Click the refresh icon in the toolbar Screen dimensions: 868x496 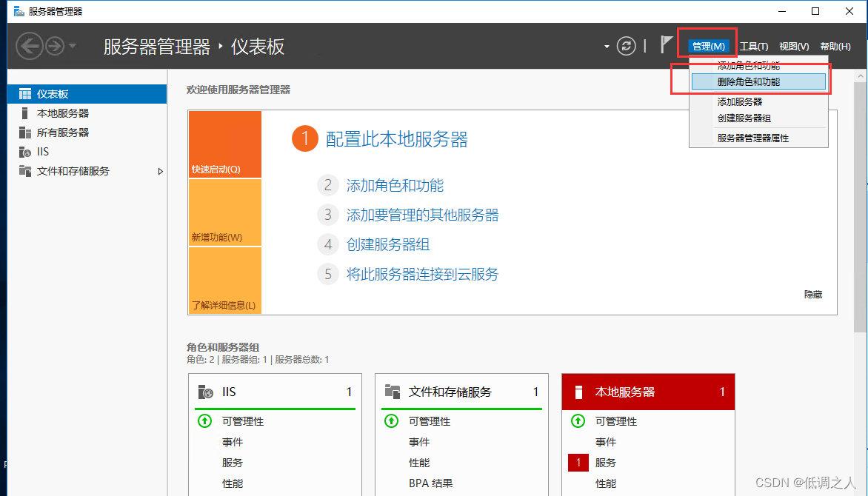pyautogui.click(x=626, y=45)
